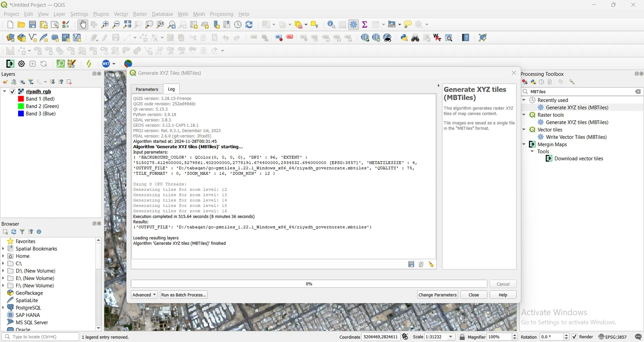Open Layer Styling panel brush icon
The image size is (644, 342).
coord(5,82)
